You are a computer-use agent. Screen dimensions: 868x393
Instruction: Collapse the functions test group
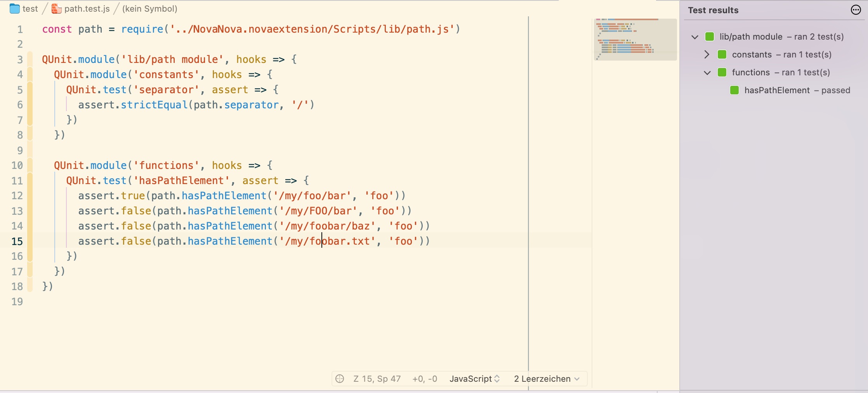(x=707, y=73)
